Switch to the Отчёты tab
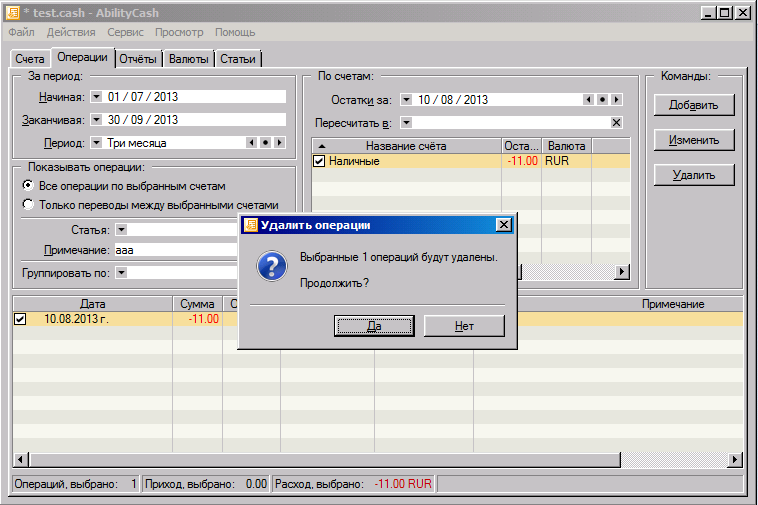The height and width of the screenshot is (505, 758). click(138, 59)
